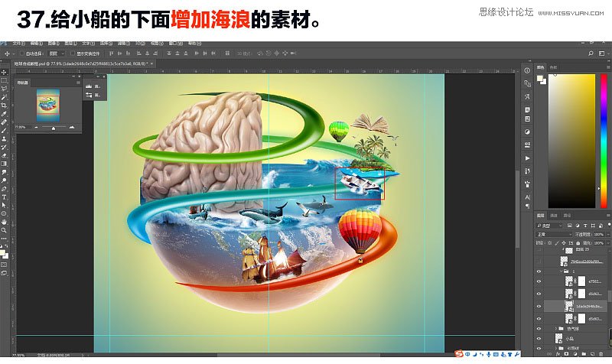
Task: Expand the 热气球 layer group
Action: 556,329
